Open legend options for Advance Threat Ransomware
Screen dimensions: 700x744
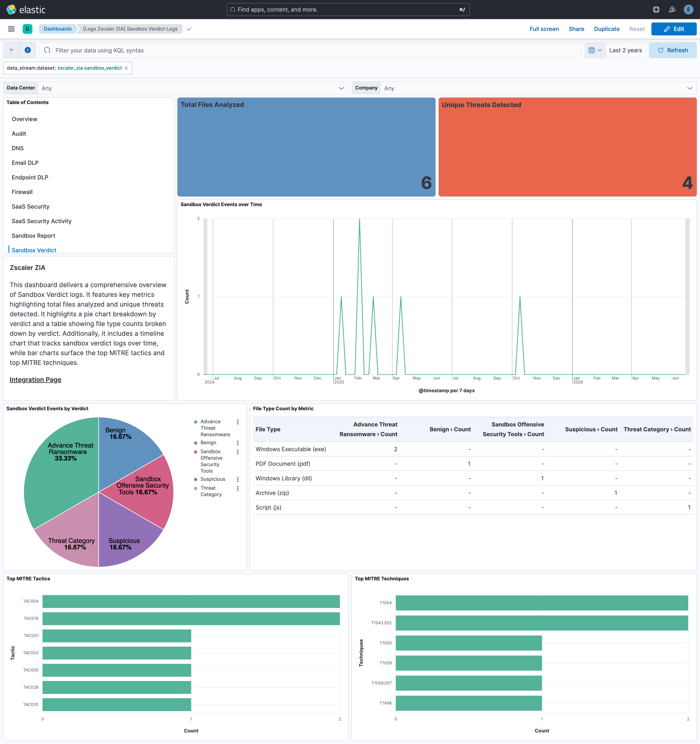pyautogui.click(x=238, y=422)
